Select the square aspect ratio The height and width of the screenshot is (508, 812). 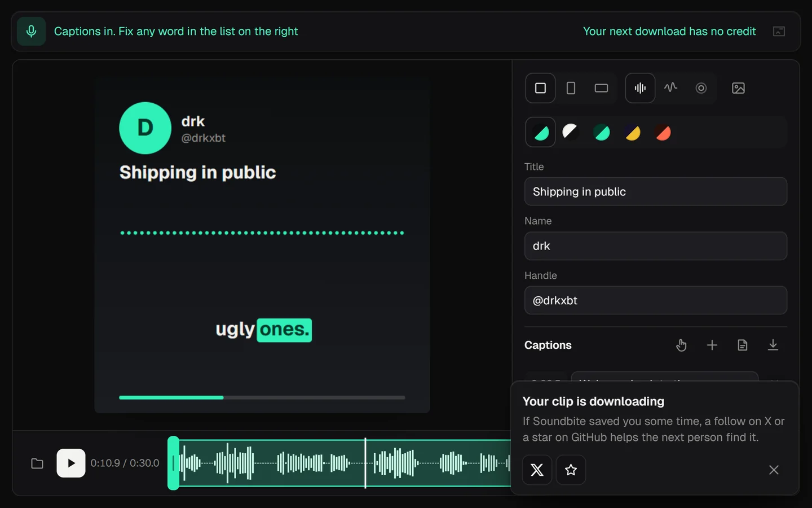click(x=540, y=88)
